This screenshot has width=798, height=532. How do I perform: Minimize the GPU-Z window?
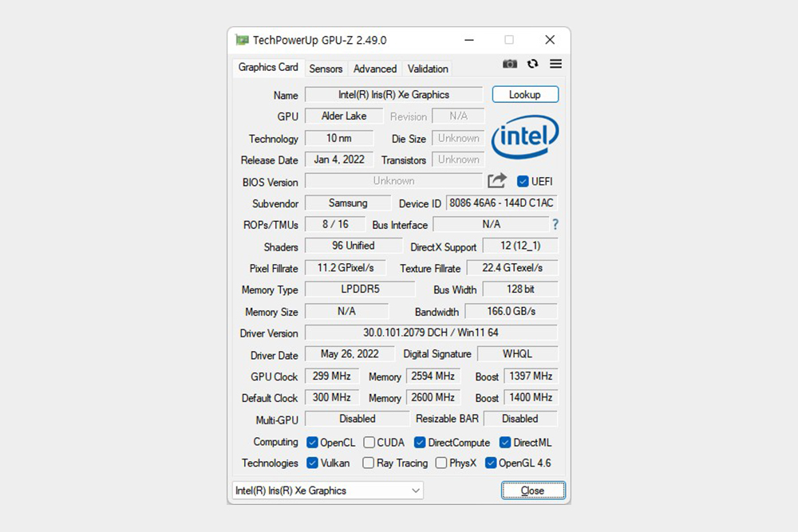[469, 40]
